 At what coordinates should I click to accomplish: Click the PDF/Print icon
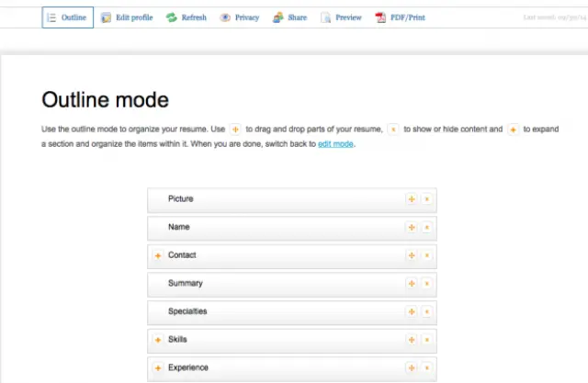[x=380, y=17]
